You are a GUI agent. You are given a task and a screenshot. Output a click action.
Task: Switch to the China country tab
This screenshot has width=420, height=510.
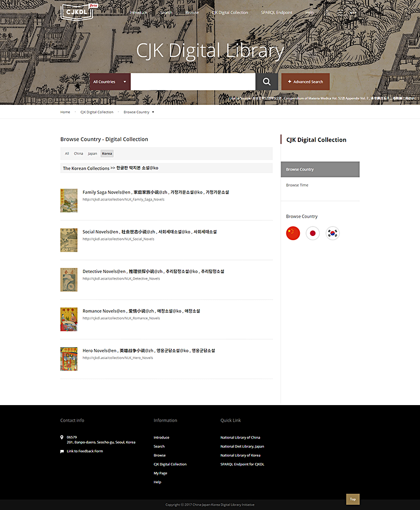(x=78, y=153)
